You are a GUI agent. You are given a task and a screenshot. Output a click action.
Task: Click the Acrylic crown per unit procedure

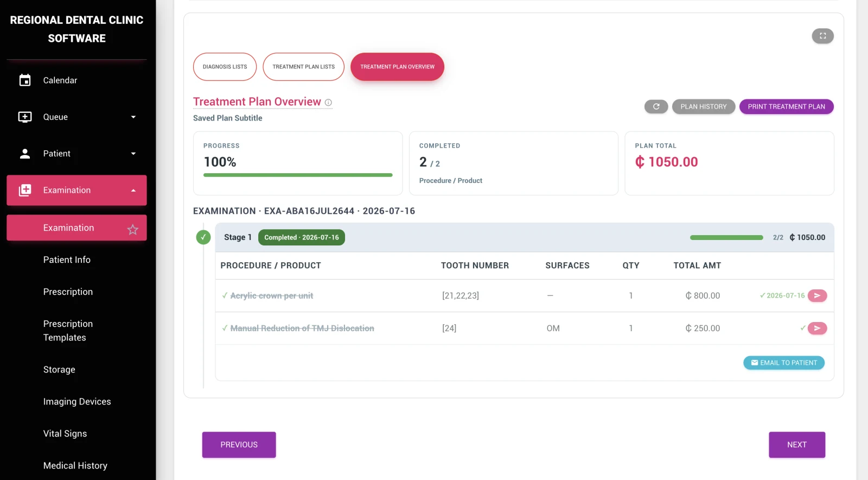pyautogui.click(x=272, y=296)
